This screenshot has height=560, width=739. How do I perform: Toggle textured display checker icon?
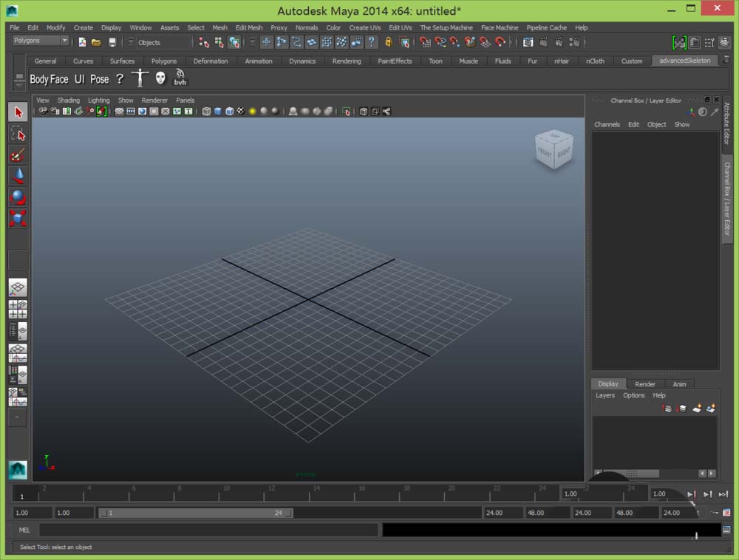coord(241,112)
